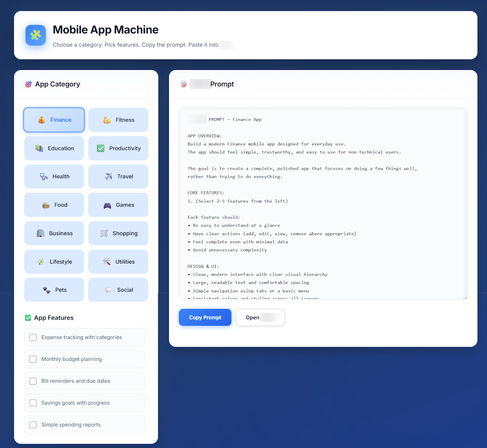Choose the Business category label

pyautogui.click(x=61, y=233)
